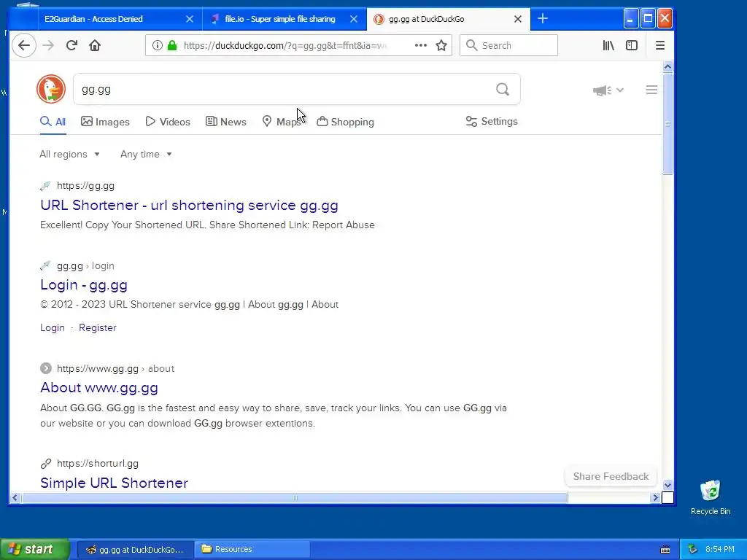The height and width of the screenshot is (560, 747).
Task: Click the horizontal scrollbar left arrow
Action: coord(15,497)
